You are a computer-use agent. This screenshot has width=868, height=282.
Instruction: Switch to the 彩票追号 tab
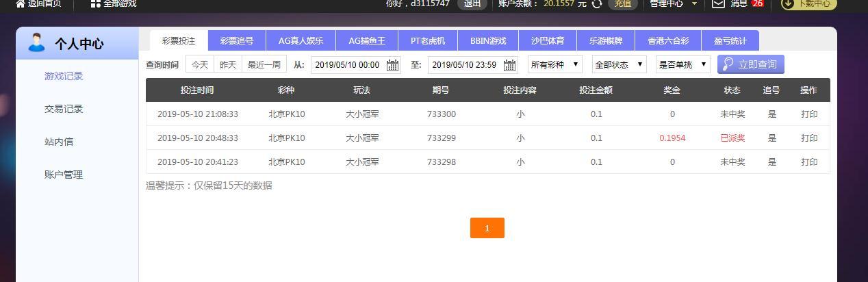[237, 40]
